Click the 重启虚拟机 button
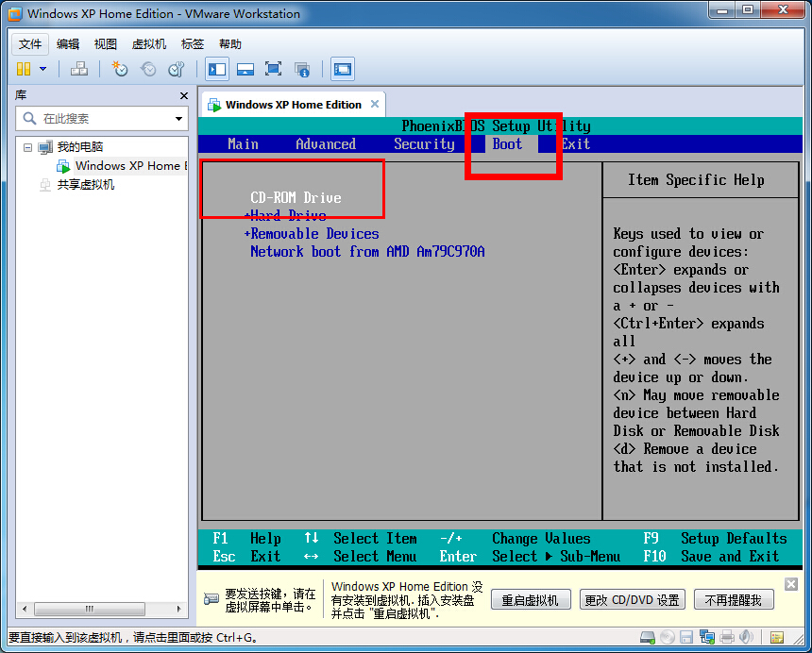 click(531, 599)
